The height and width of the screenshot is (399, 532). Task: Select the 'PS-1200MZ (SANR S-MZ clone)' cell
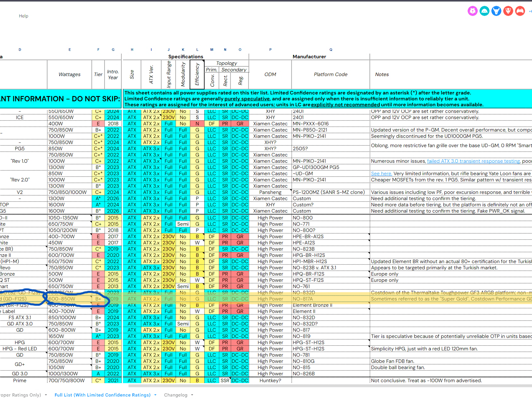pos(331,192)
